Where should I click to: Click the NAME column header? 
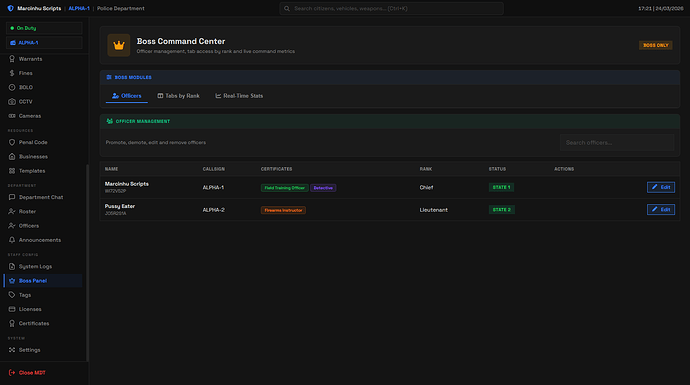coord(111,169)
